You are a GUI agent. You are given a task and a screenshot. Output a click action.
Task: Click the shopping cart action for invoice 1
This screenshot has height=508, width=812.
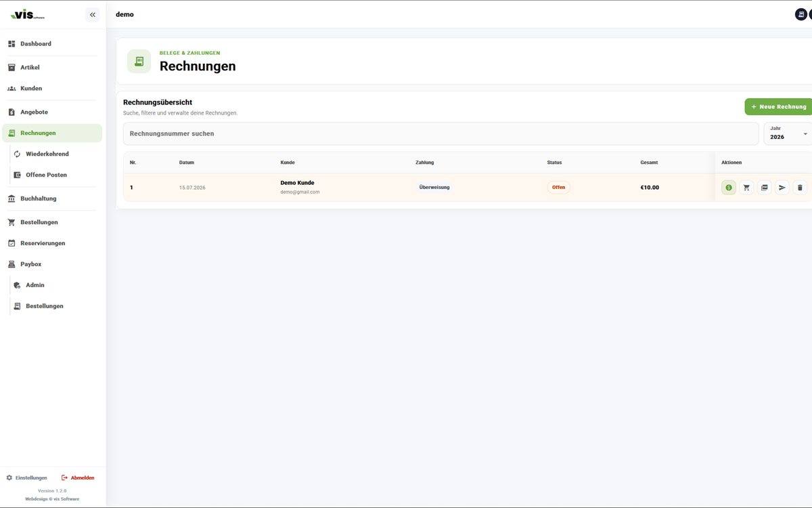[x=746, y=188]
